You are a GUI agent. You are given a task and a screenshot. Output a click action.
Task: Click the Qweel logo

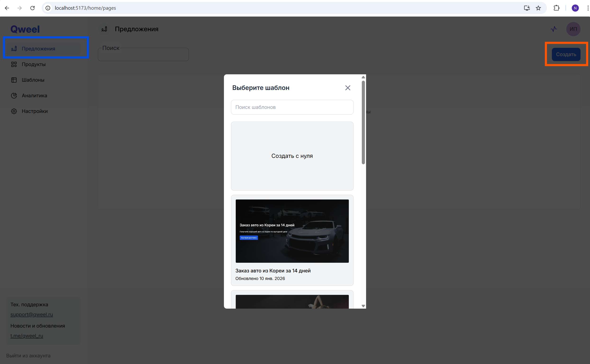(25, 29)
